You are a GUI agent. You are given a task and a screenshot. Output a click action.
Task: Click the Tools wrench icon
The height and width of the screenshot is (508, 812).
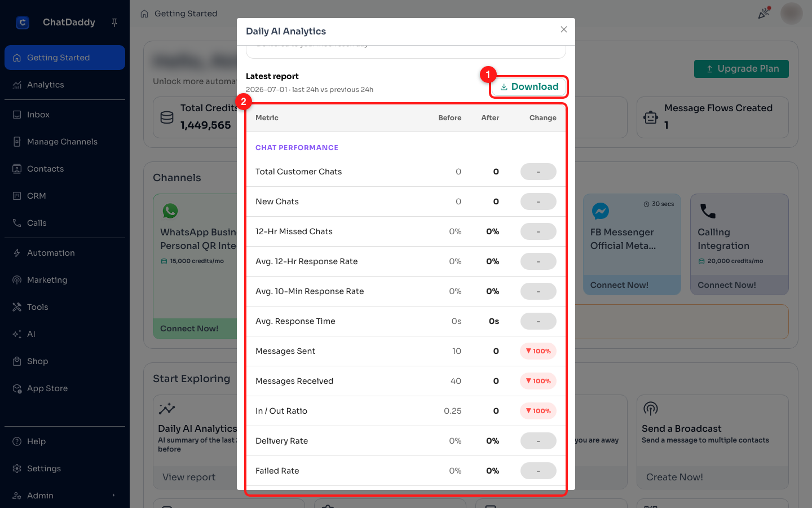tap(17, 307)
